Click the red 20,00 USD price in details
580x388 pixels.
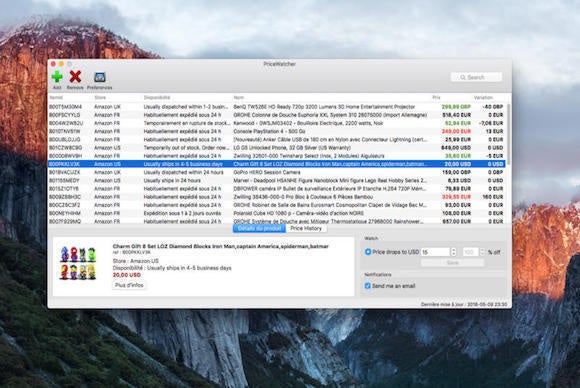tap(127, 275)
